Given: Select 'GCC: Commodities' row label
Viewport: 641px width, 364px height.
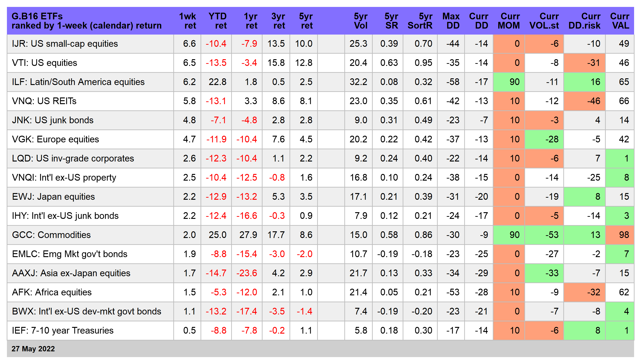Looking at the screenshot, I should (x=51, y=235).
